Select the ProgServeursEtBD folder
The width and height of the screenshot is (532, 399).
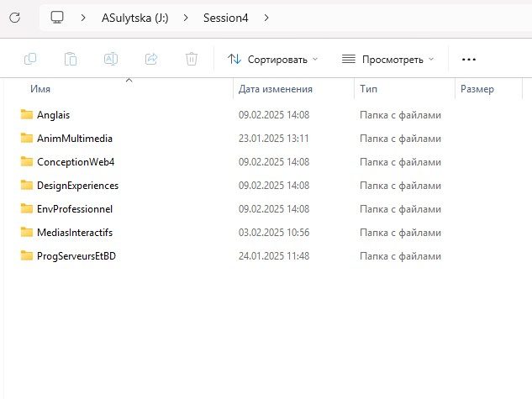pos(76,256)
